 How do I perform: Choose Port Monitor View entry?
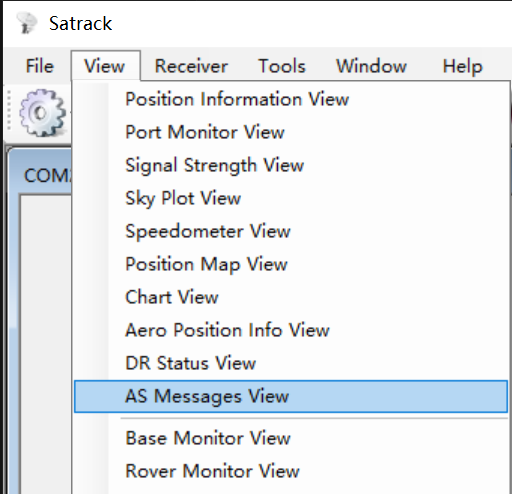pyautogui.click(x=291, y=132)
